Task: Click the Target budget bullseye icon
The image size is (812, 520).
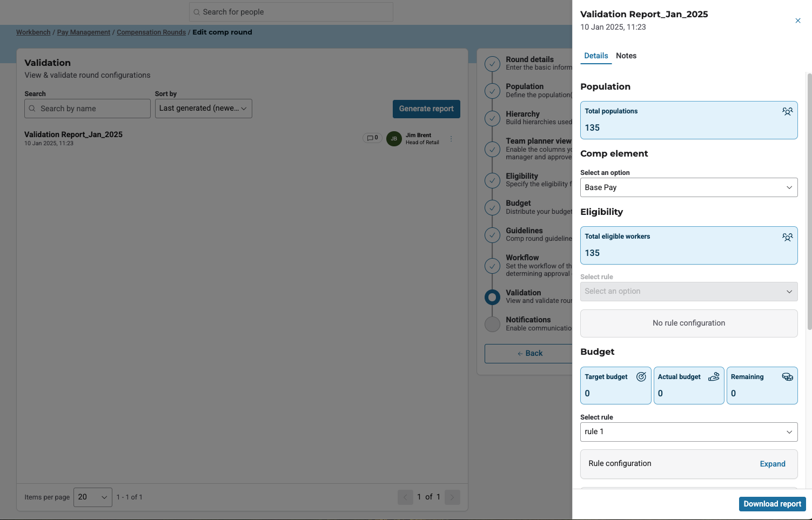Action: pos(641,377)
